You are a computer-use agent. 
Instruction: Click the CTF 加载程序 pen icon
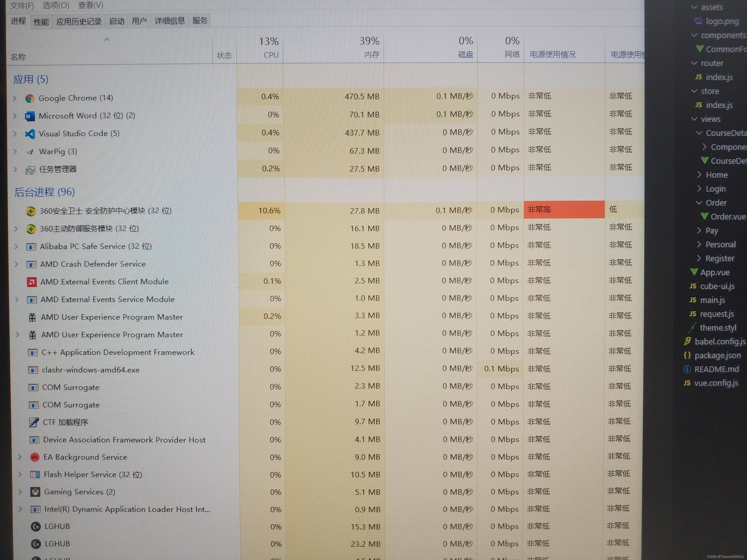point(34,422)
